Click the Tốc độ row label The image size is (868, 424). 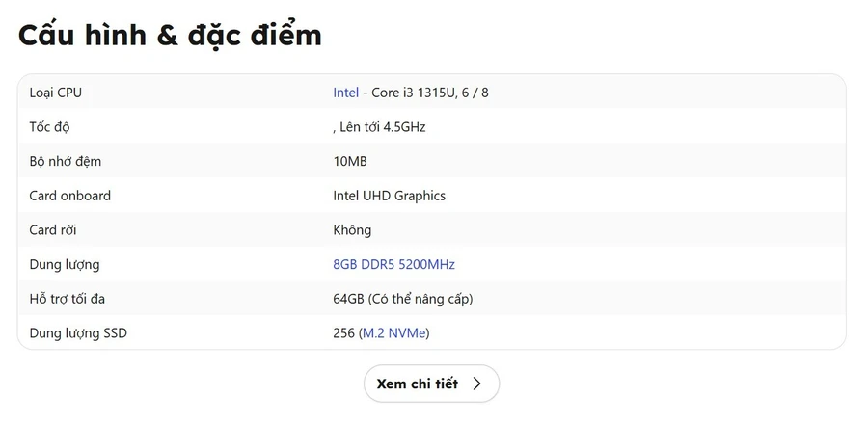click(x=50, y=127)
